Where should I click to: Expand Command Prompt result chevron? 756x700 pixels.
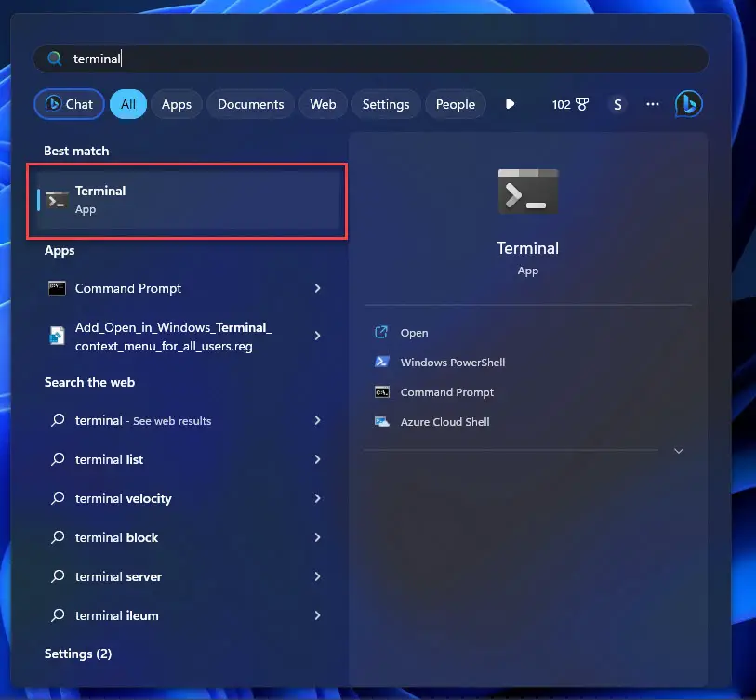click(x=317, y=288)
